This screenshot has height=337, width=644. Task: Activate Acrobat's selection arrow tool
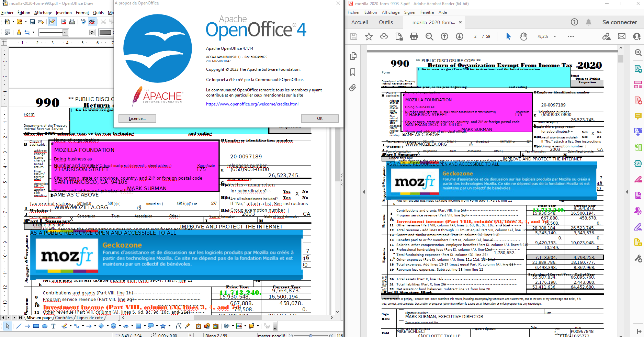(x=508, y=36)
